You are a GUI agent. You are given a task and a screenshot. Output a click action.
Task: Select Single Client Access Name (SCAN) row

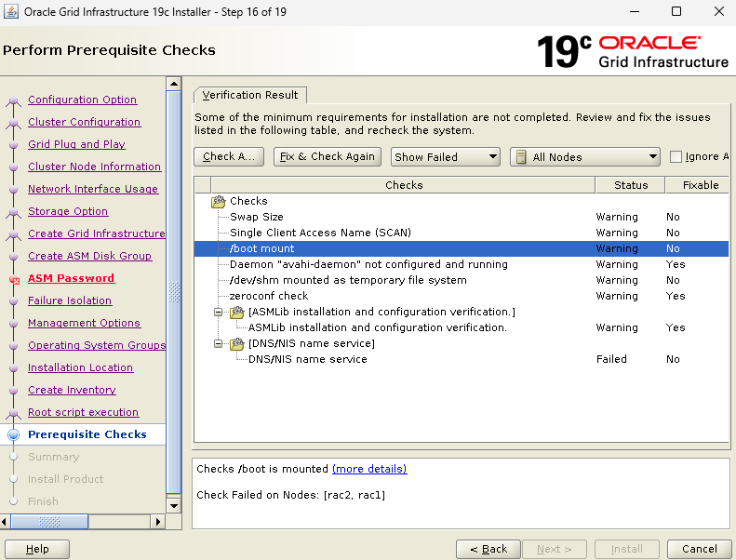tap(462, 233)
